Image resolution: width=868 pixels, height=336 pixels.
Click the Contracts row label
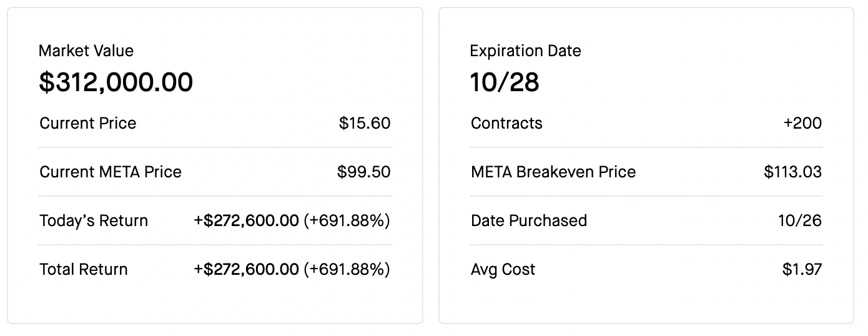click(506, 123)
